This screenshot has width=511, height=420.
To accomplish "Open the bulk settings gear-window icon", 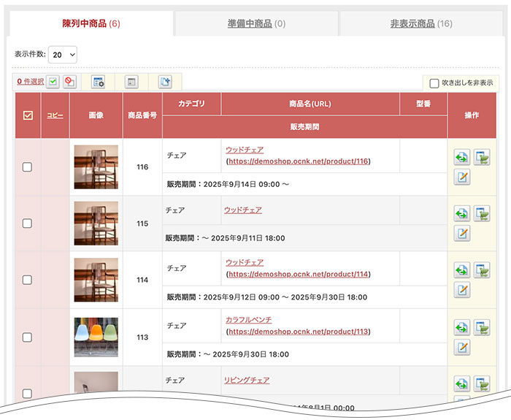I will [98, 82].
